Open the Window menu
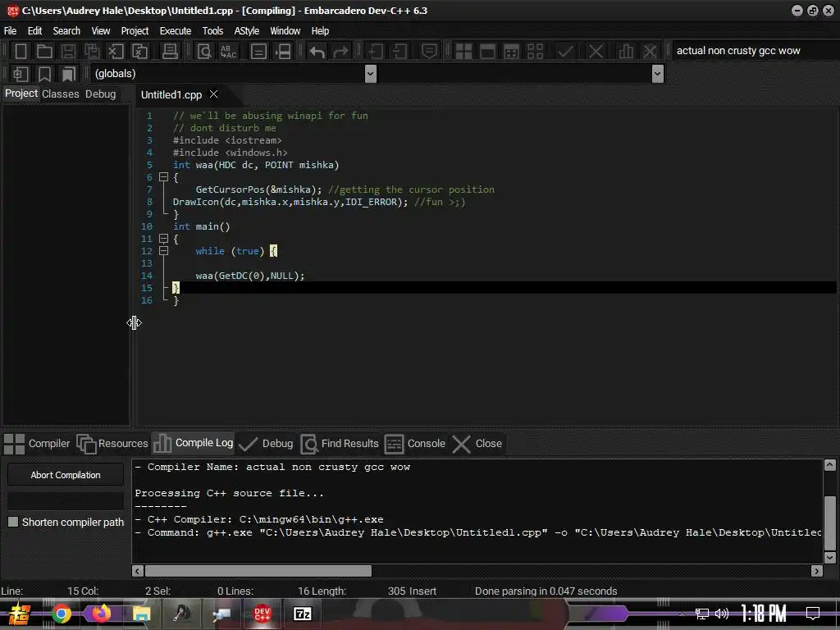Viewport: 840px width, 630px height. (285, 30)
